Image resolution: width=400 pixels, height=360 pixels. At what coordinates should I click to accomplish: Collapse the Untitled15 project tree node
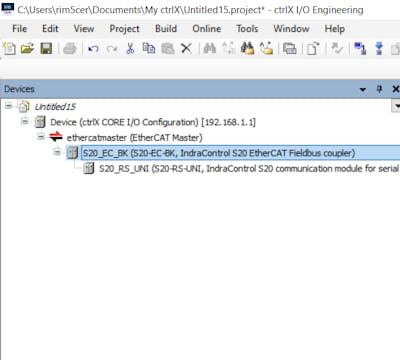tap(9, 106)
